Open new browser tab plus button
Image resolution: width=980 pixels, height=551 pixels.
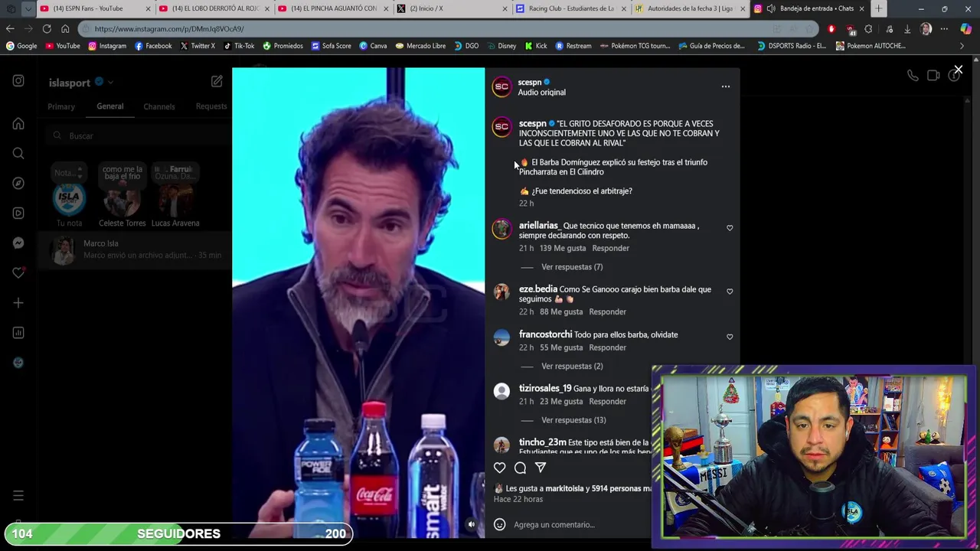pyautogui.click(x=878, y=8)
